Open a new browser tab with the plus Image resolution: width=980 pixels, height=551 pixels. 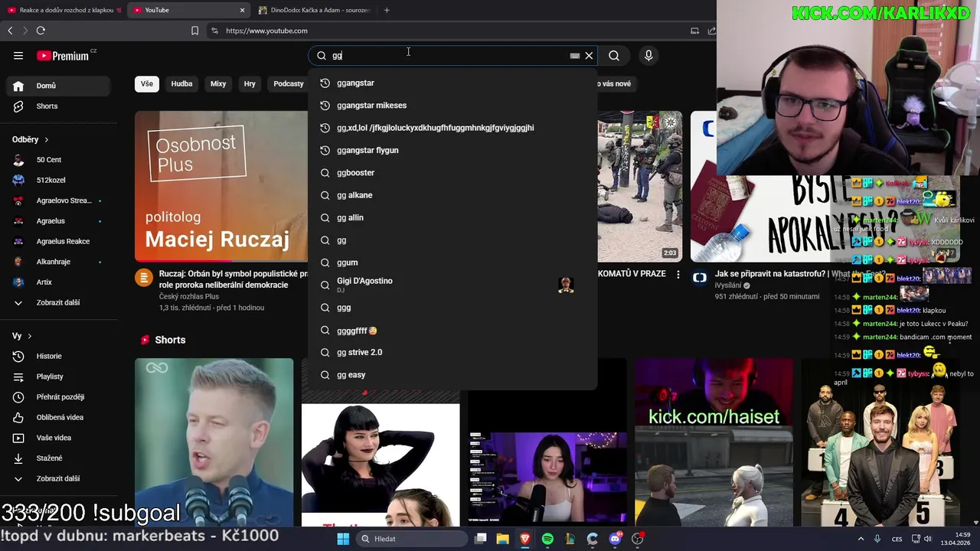(x=387, y=10)
